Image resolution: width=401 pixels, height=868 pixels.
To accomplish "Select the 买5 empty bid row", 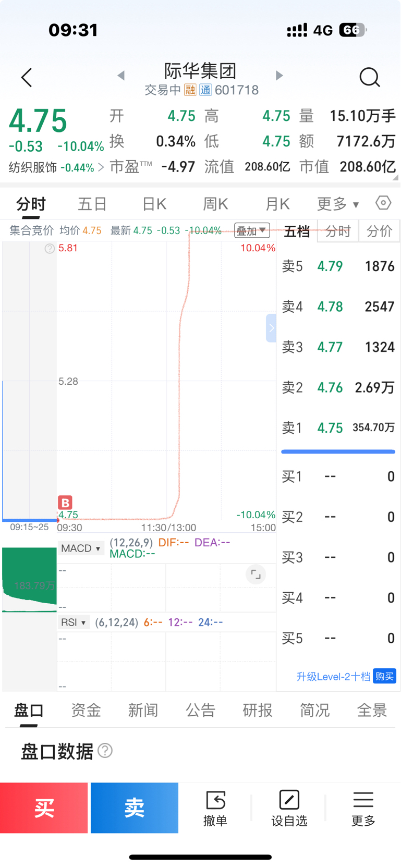I will point(338,639).
